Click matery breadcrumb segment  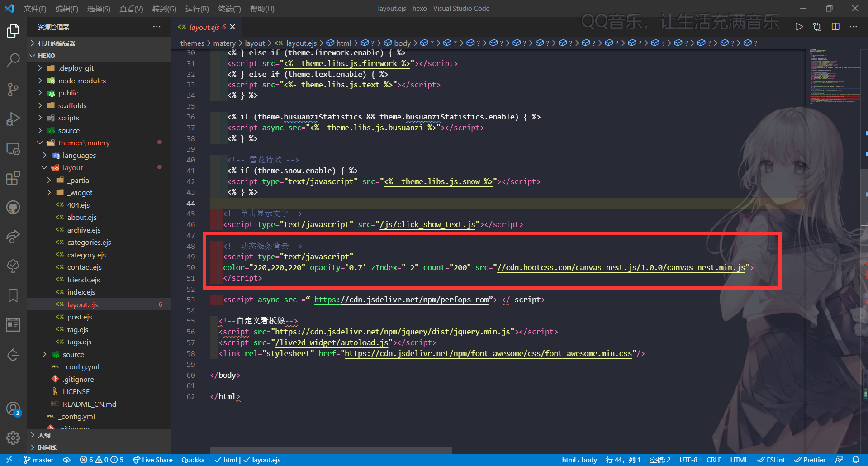224,43
